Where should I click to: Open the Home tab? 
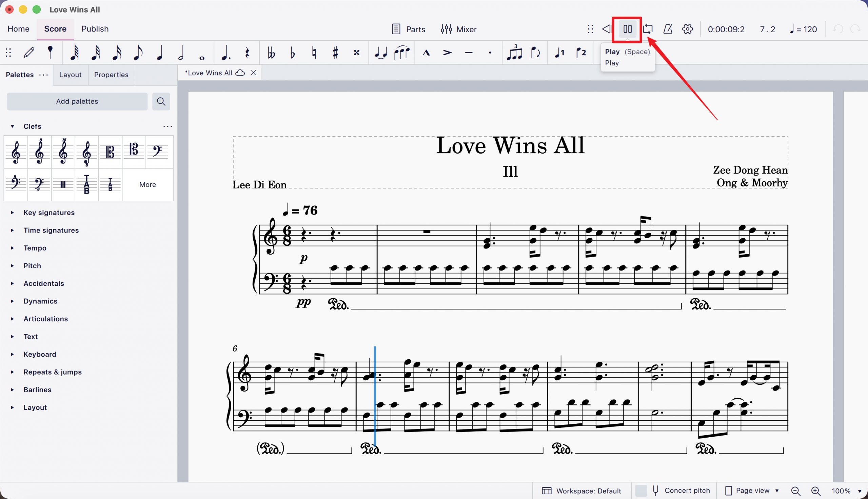[19, 29]
